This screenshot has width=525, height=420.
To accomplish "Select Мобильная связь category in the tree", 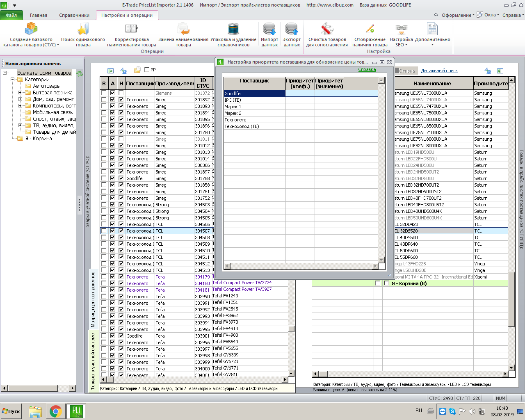I will tap(52, 112).
